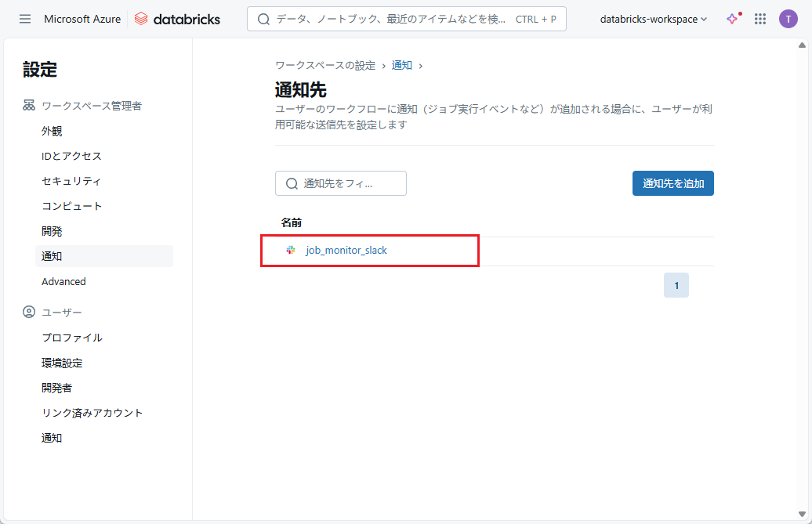Open the hamburger navigation menu

[x=25, y=19]
